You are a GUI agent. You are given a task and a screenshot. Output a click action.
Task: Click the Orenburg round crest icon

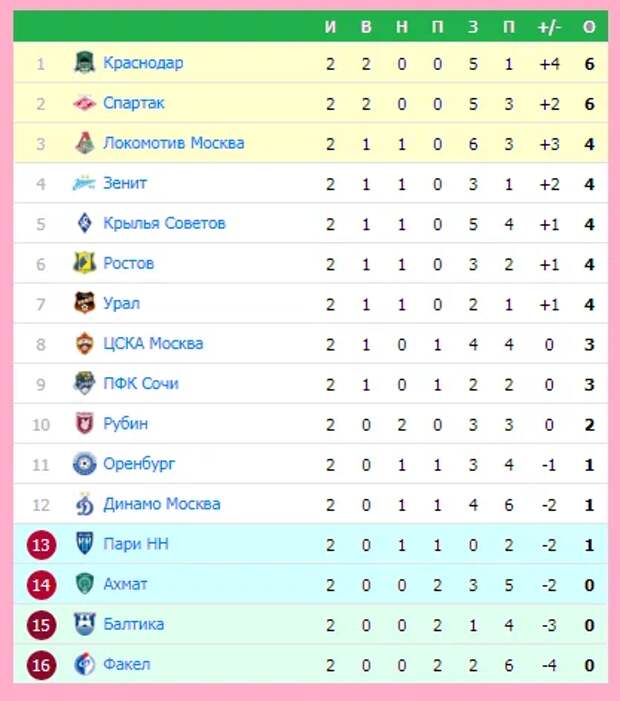tap(84, 464)
